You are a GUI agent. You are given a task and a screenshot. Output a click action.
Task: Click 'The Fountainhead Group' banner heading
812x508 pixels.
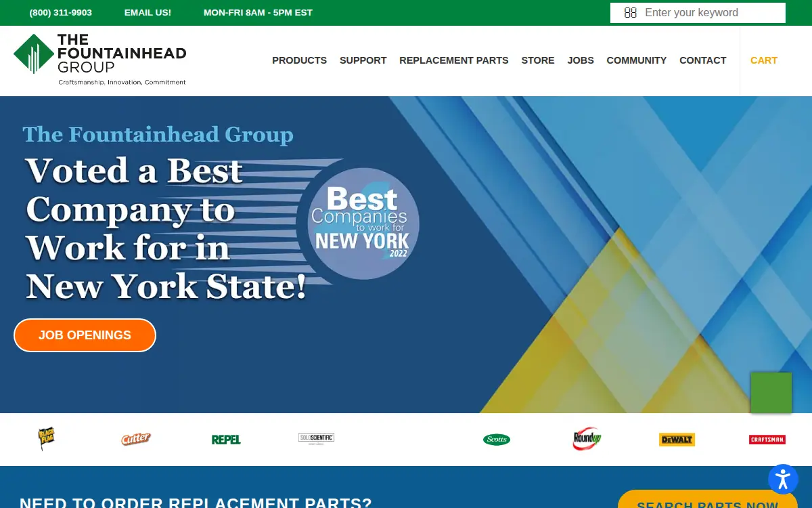pos(158,134)
